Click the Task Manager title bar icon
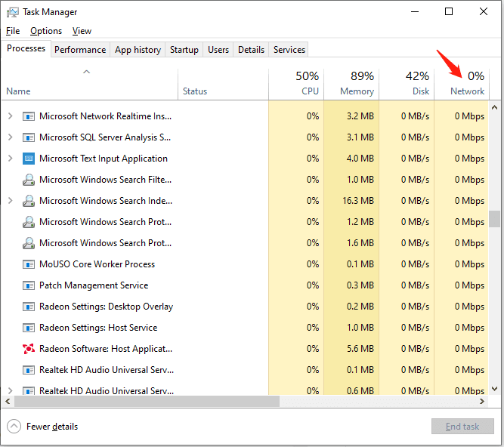 pyautogui.click(x=13, y=12)
